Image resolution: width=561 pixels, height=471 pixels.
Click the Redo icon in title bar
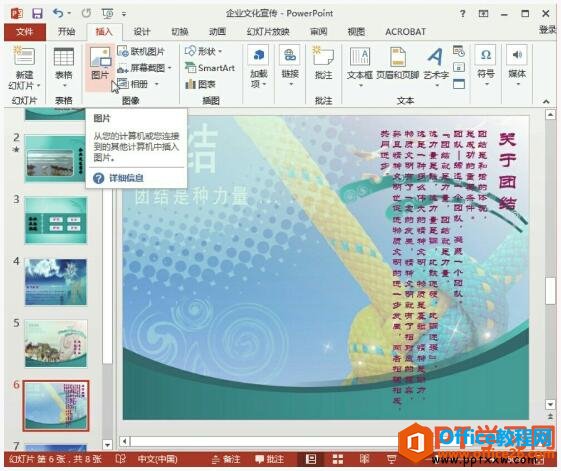(x=86, y=13)
